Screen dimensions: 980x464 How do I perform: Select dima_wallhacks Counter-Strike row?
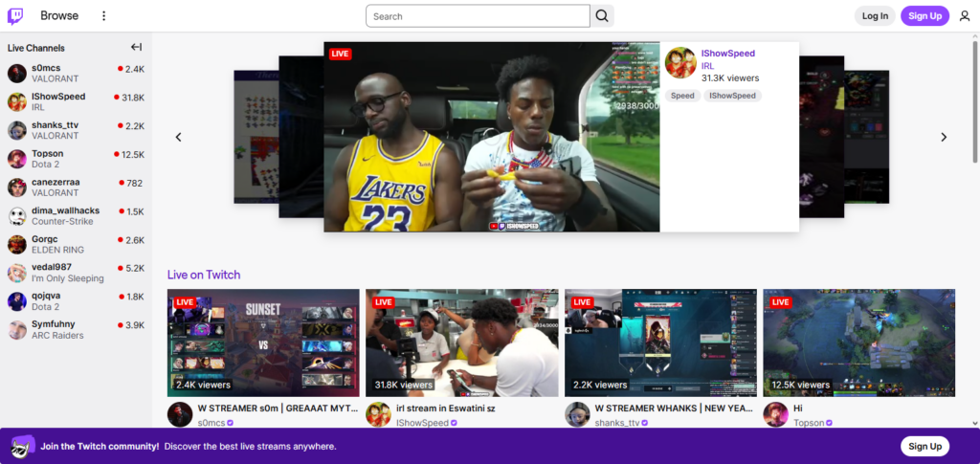click(x=77, y=216)
